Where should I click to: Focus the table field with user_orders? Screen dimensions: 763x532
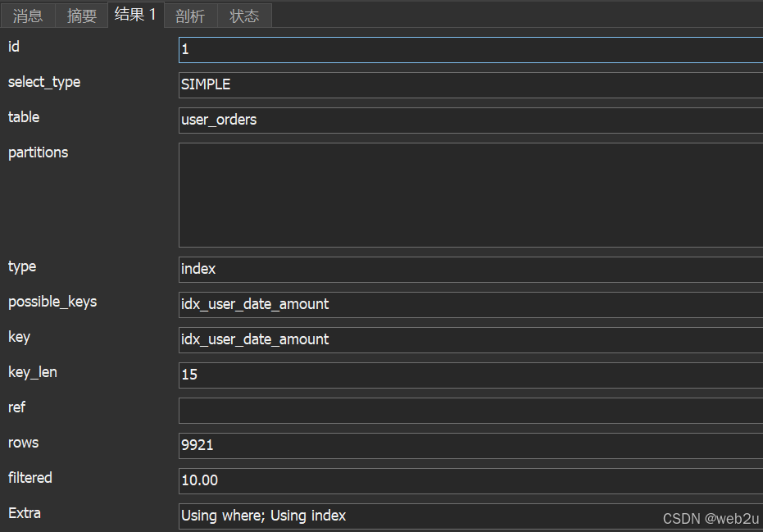(470, 120)
